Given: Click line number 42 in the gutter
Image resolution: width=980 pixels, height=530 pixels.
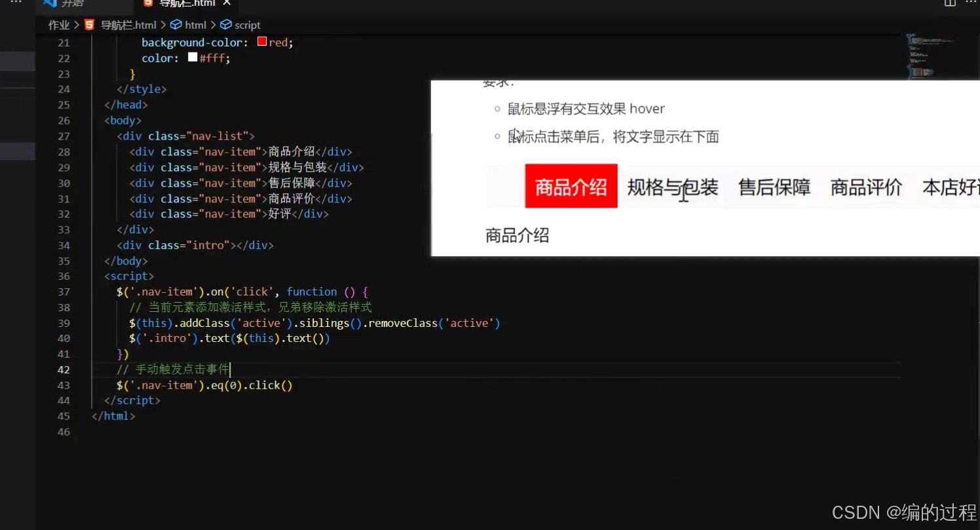Looking at the screenshot, I should [x=64, y=369].
